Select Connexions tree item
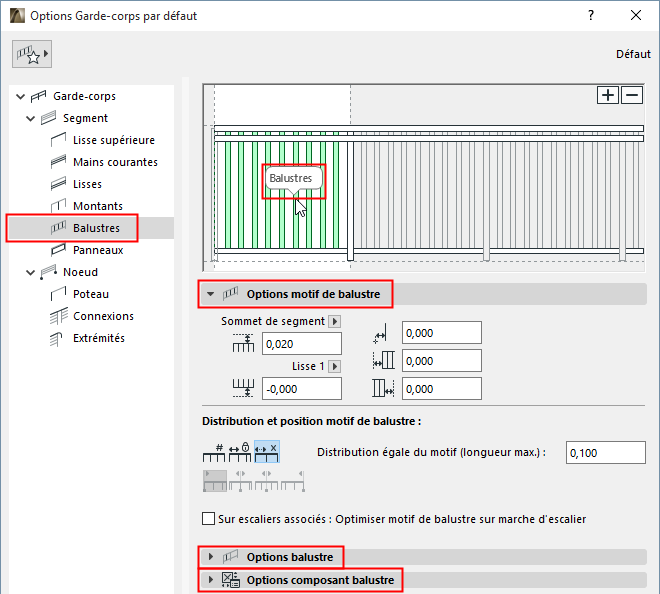The height and width of the screenshot is (594, 660). (104, 316)
